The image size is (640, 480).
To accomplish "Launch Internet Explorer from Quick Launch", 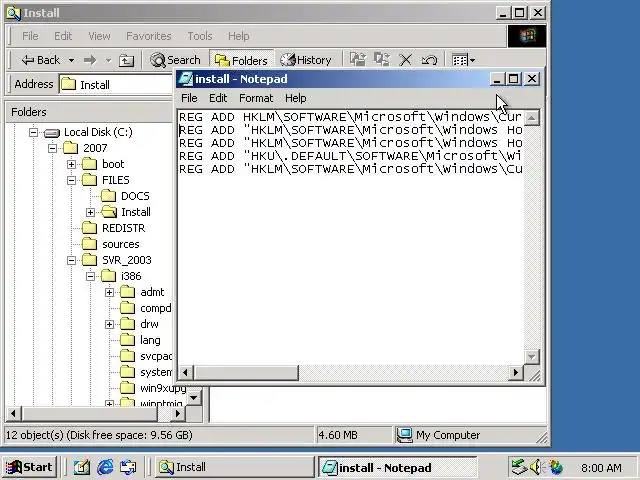I will tap(105, 467).
